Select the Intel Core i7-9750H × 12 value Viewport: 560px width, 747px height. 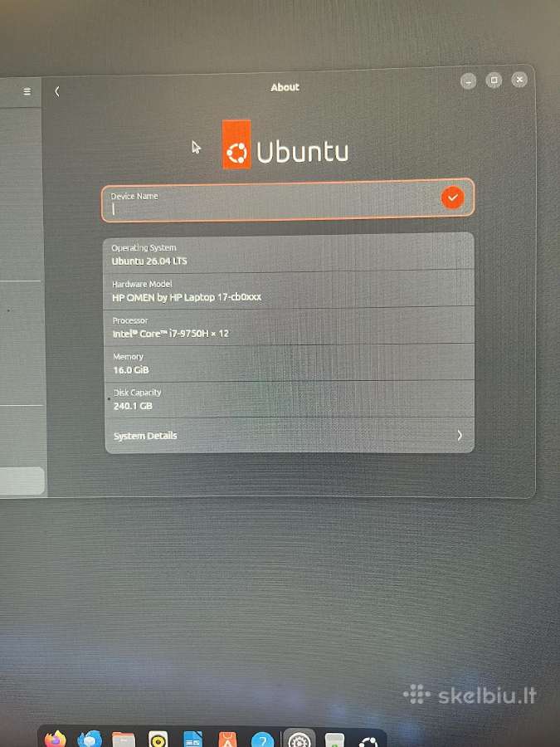click(x=170, y=334)
